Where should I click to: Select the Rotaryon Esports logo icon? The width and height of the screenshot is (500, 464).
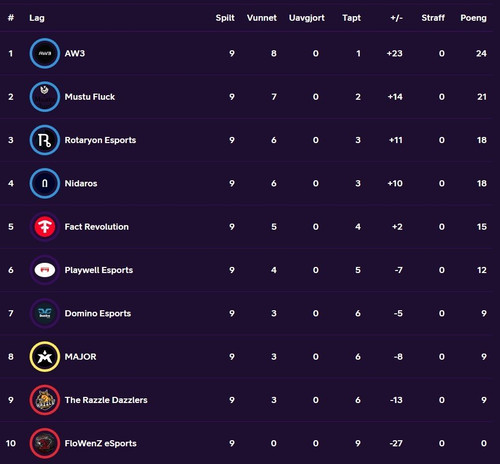click(x=45, y=140)
